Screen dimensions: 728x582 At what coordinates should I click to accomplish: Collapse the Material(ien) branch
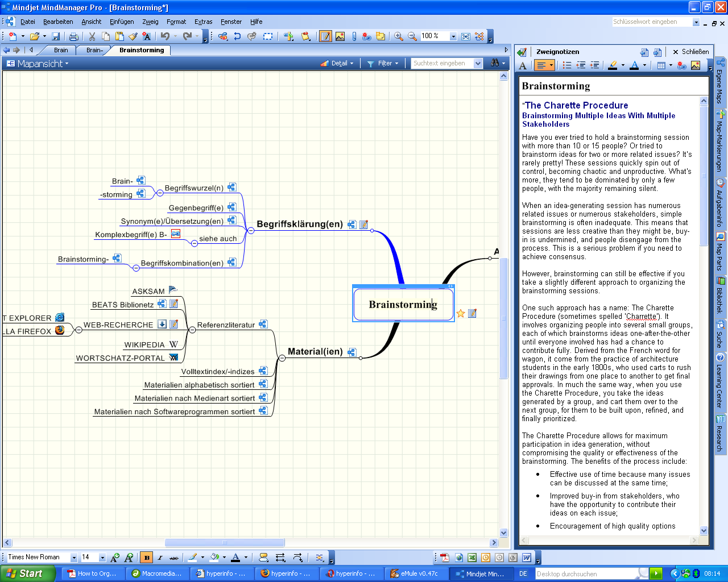pyautogui.click(x=282, y=358)
